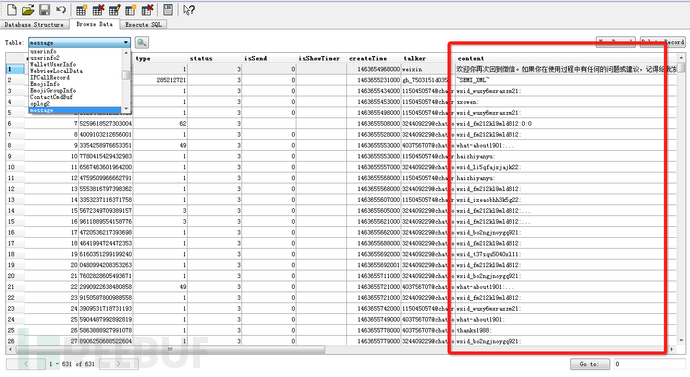Click the Delete Table toolbar icon
Screen dimensions: 690x377
(x=98, y=10)
